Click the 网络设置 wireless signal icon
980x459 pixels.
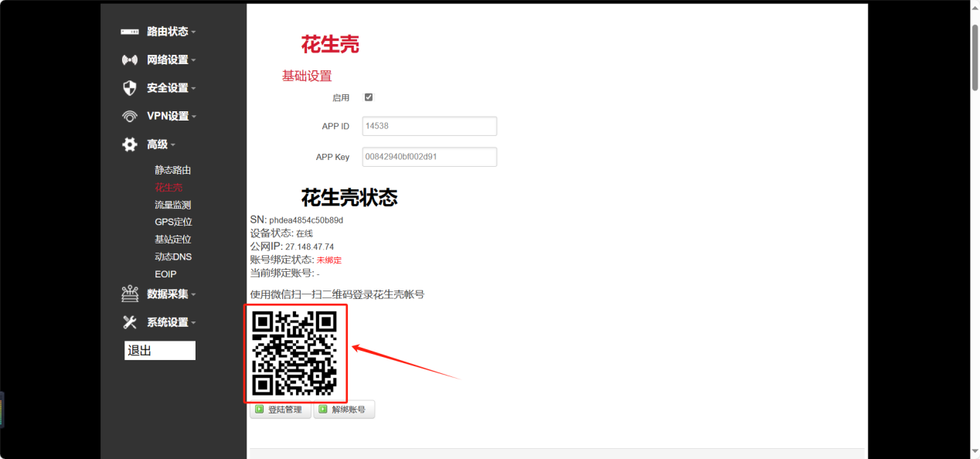(x=128, y=59)
